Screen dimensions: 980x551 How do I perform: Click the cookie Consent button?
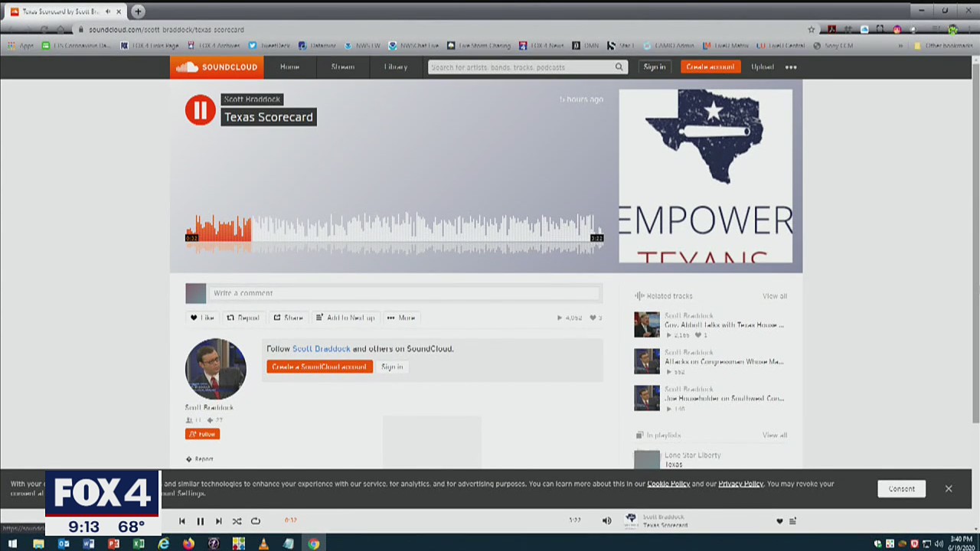(901, 489)
